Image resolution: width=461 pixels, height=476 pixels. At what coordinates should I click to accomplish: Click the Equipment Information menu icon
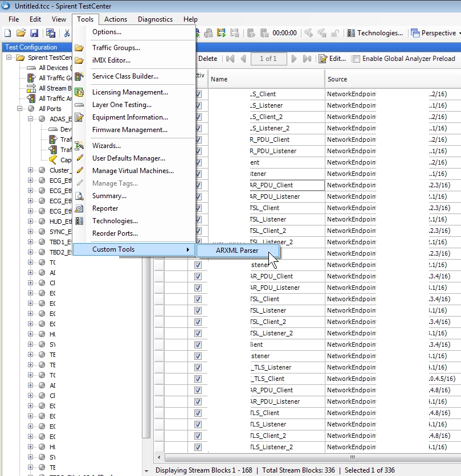click(80, 117)
